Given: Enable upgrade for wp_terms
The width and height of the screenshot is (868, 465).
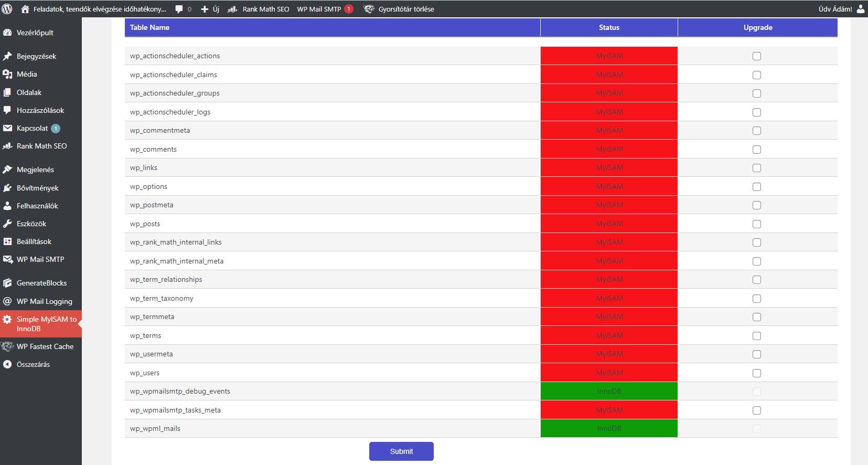Looking at the screenshot, I should [757, 336].
